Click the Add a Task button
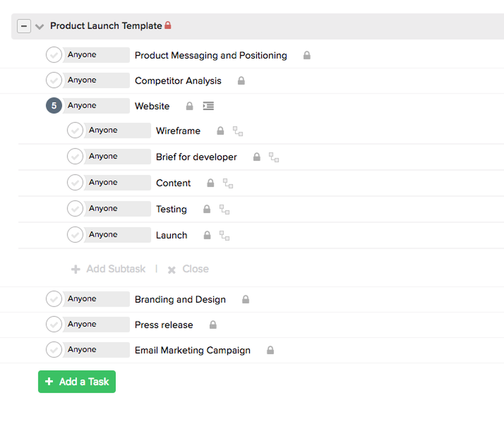 77,382
